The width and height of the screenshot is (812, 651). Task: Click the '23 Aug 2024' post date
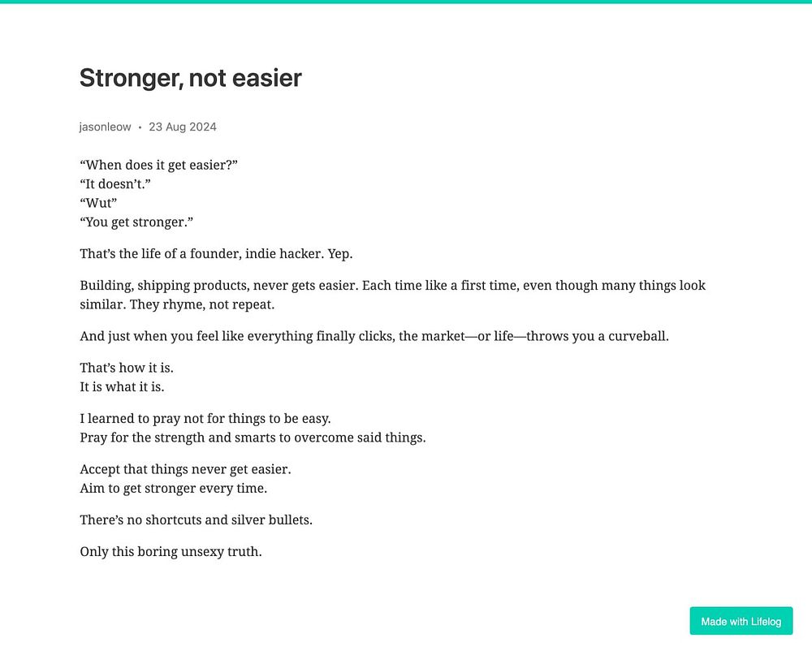click(182, 127)
